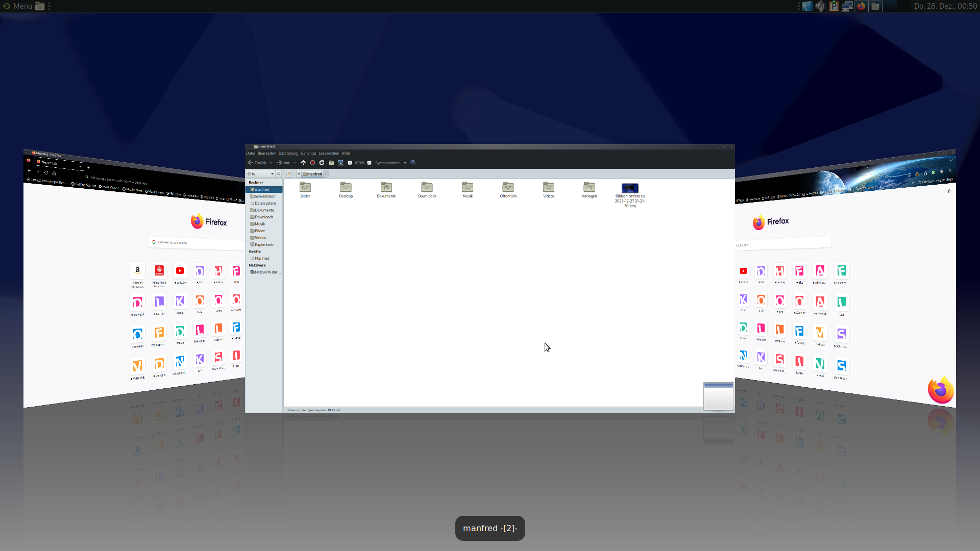Image resolution: width=980 pixels, height=551 pixels.
Task: Open the Lesezeichen menu
Action: pyautogui.click(x=329, y=153)
